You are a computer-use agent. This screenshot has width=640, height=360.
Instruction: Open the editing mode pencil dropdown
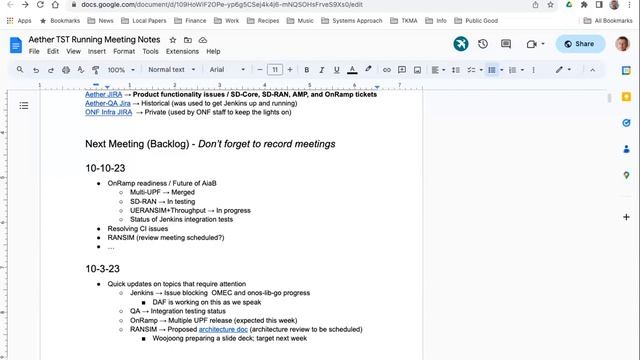(563, 70)
